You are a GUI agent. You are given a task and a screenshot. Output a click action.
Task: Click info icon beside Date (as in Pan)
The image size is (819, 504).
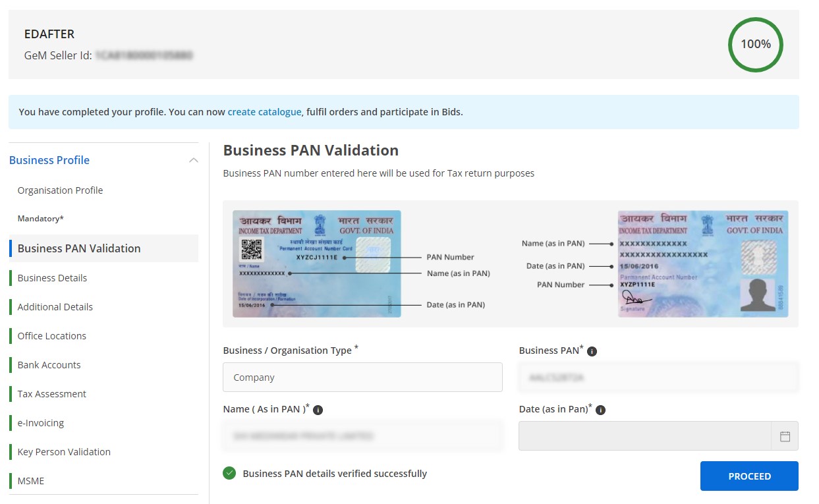[600, 409]
